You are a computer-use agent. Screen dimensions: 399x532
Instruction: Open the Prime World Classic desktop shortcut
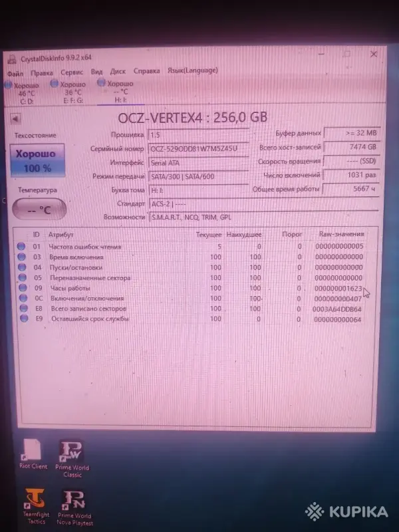[x=72, y=458]
